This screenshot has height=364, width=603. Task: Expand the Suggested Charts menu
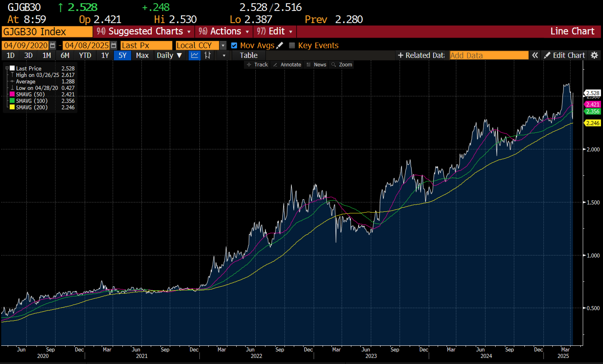tap(144, 31)
